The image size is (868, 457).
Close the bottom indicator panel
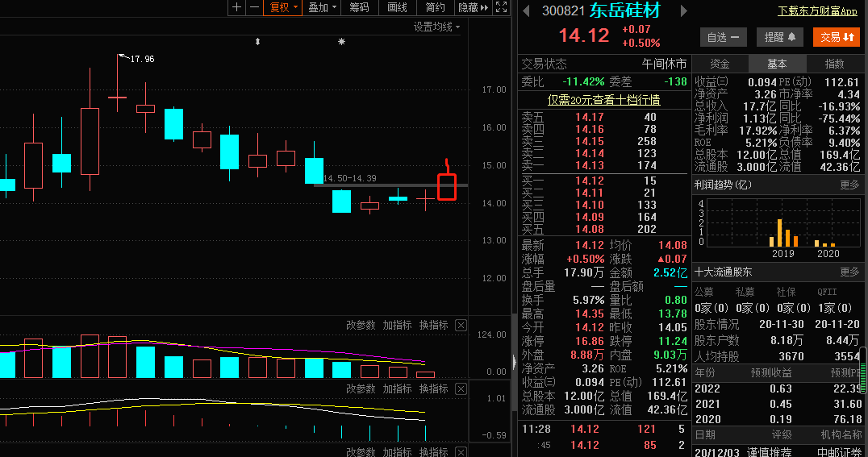tap(461, 452)
